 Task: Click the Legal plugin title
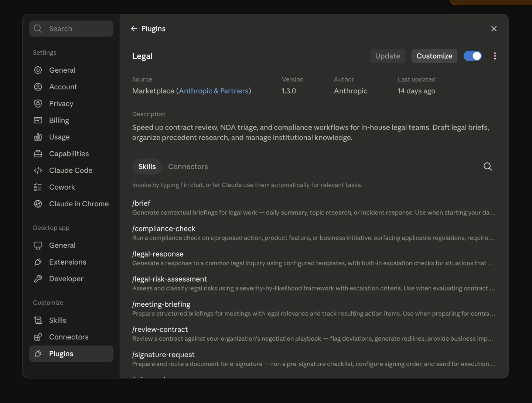[x=142, y=56]
